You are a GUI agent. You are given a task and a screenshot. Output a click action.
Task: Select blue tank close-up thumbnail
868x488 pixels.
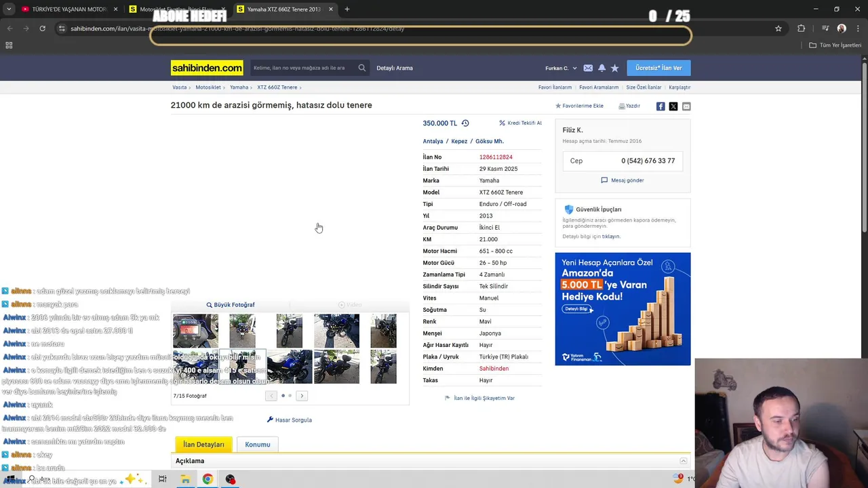(x=290, y=367)
